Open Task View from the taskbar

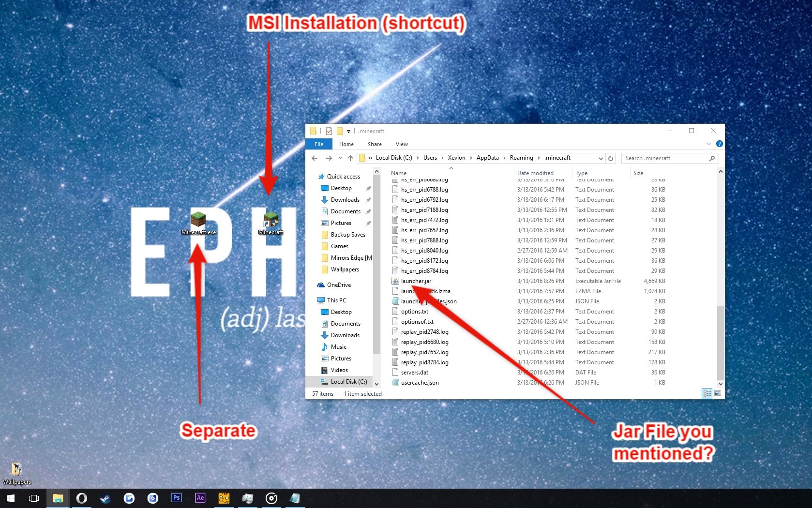[34, 498]
